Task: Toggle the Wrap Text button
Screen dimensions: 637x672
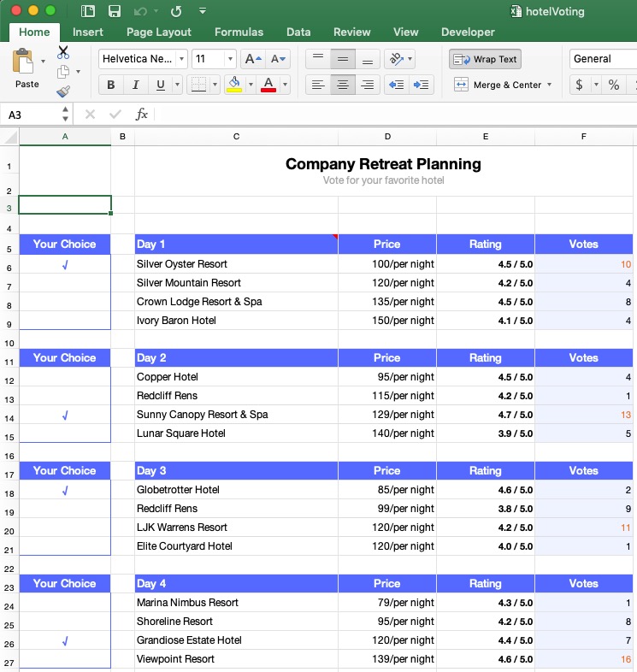Action: pos(485,59)
